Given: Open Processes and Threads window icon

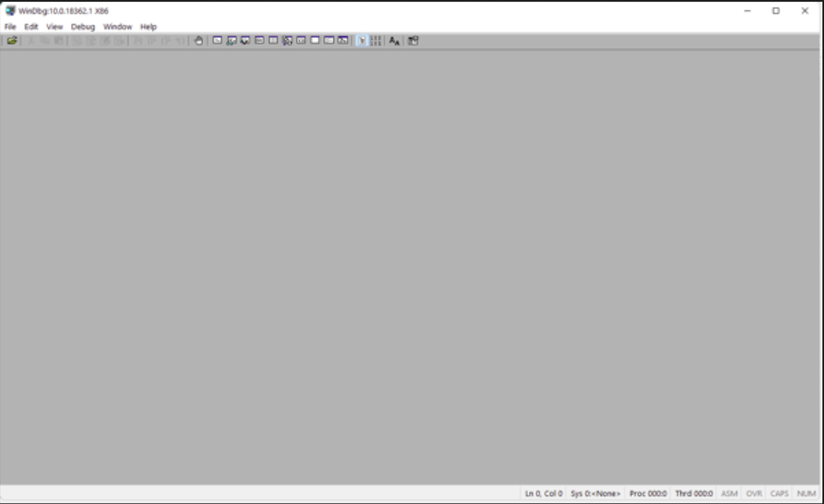Looking at the screenshot, I should pyautogui.click(x=329, y=41).
